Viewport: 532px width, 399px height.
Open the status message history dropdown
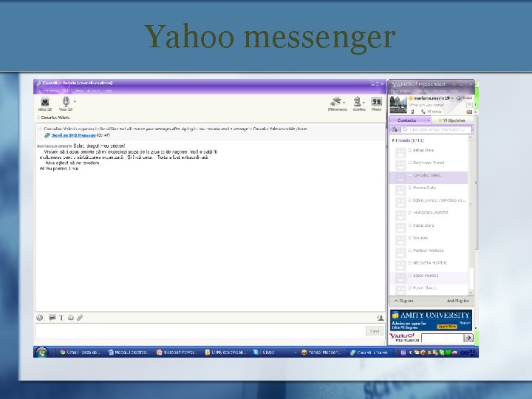click(470, 105)
